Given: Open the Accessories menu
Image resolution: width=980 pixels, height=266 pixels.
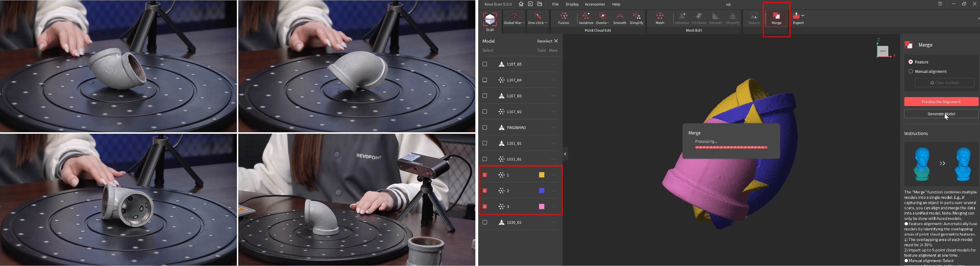Looking at the screenshot, I should 595,4.
